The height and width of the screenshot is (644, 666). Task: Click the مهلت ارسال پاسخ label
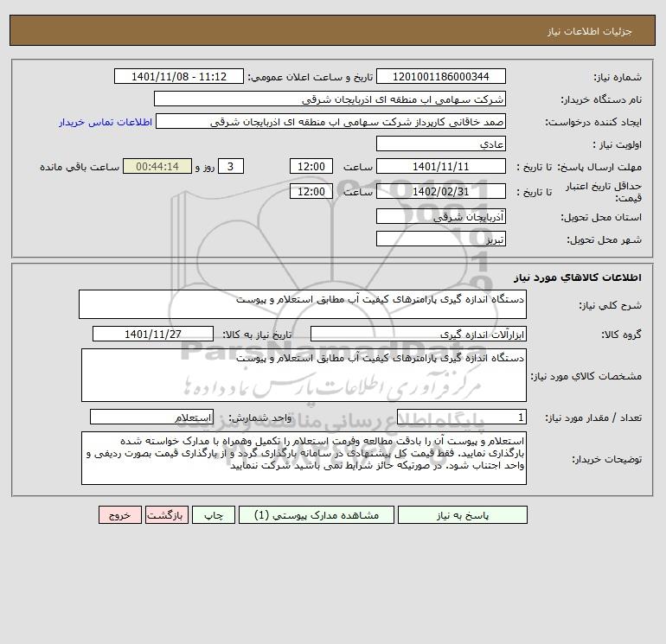[x=599, y=167]
